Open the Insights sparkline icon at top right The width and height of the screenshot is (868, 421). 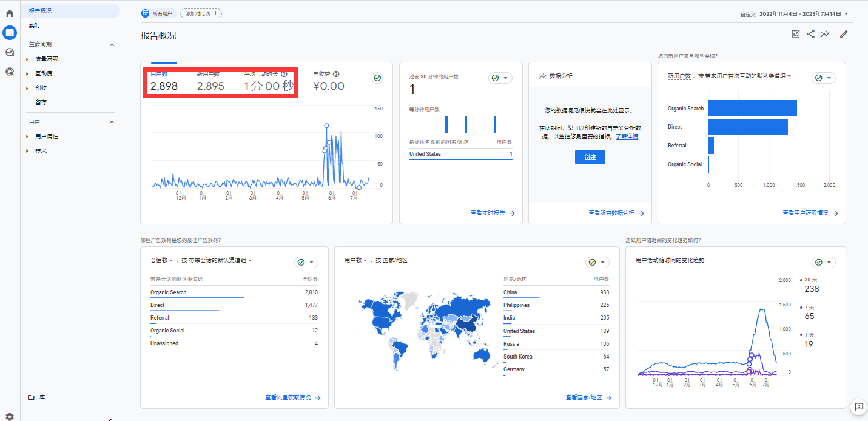click(x=825, y=34)
